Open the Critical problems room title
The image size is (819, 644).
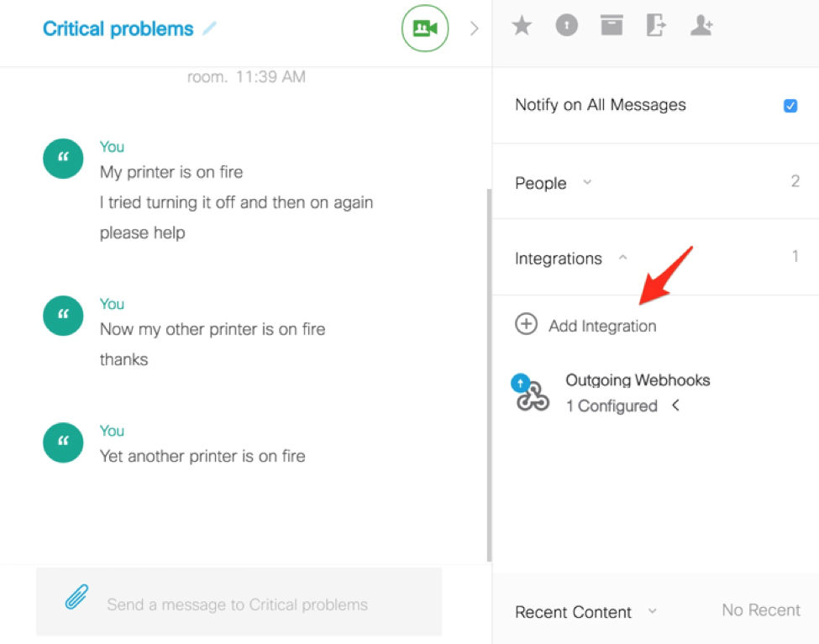click(118, 29)
